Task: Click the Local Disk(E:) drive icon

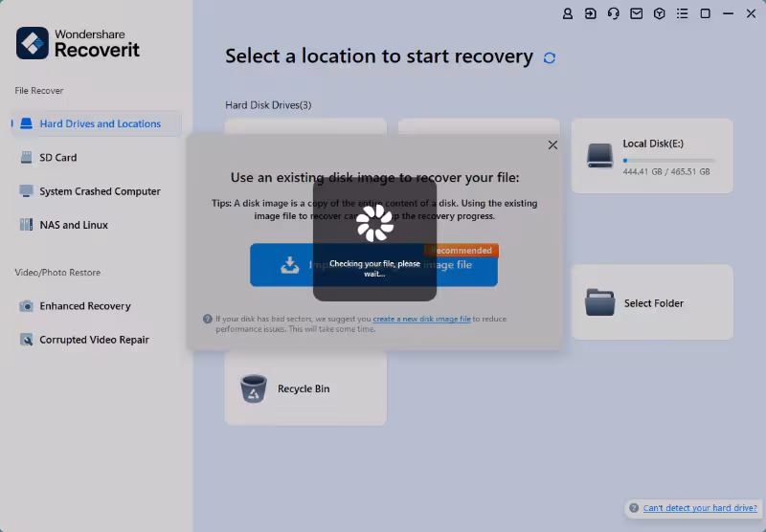Action: click(x=600, y=156)
